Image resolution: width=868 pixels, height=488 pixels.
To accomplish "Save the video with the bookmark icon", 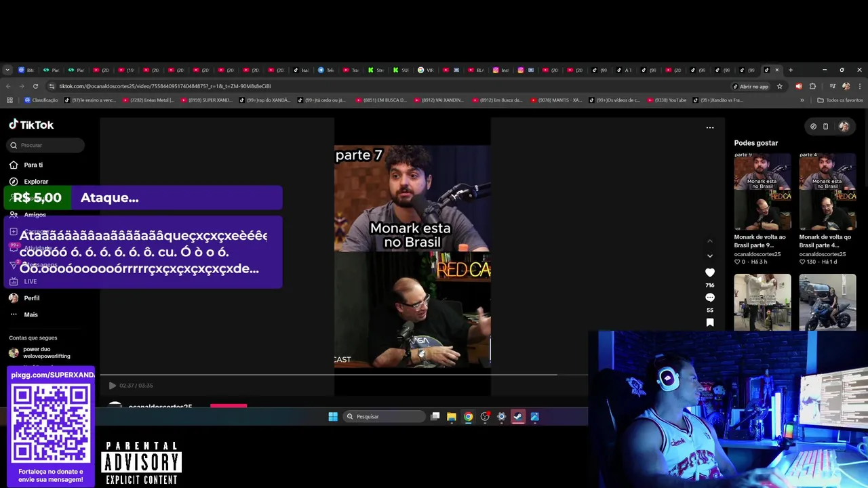I will [x=710, y=323].
